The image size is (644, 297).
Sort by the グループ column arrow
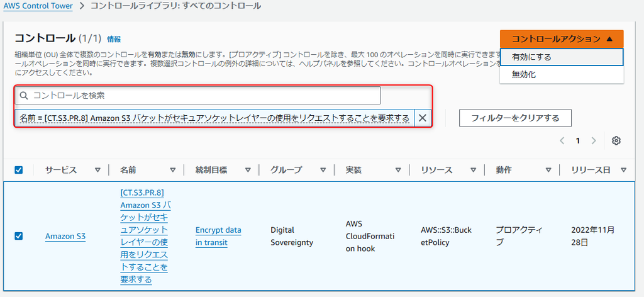coord(323,170)
